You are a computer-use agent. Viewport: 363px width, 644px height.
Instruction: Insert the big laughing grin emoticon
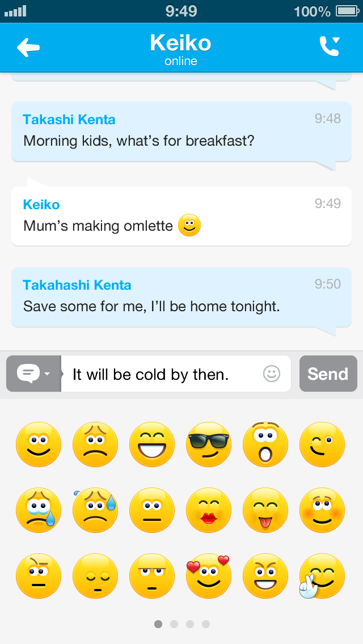click(151, 444)
